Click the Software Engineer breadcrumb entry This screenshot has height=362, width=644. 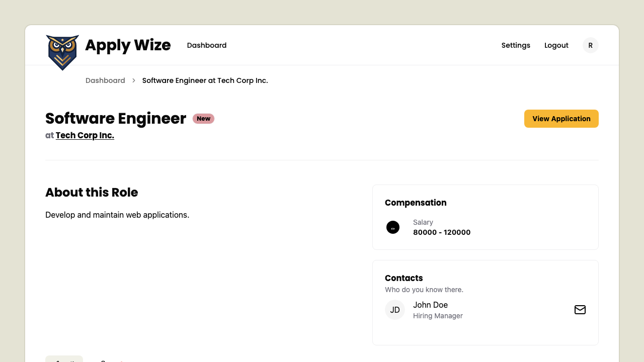point(205,80)
